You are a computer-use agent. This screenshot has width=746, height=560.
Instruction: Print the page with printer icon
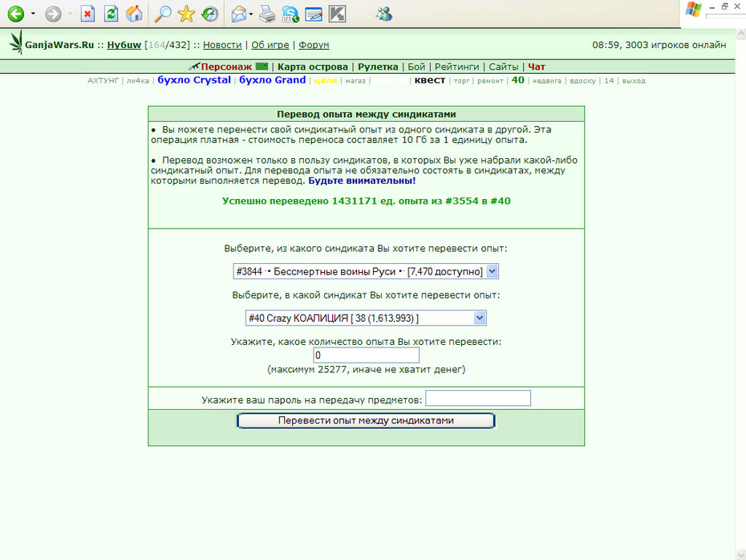(267, 14)
